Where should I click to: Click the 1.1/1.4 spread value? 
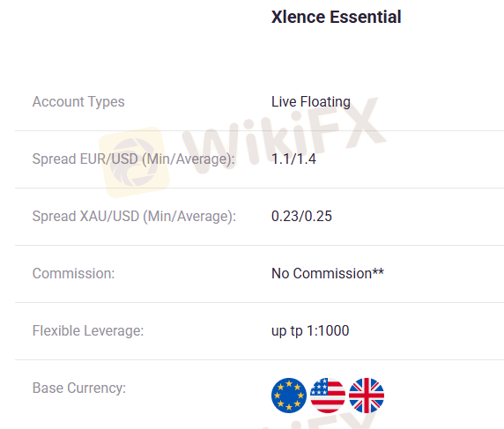tap(293, 159)
